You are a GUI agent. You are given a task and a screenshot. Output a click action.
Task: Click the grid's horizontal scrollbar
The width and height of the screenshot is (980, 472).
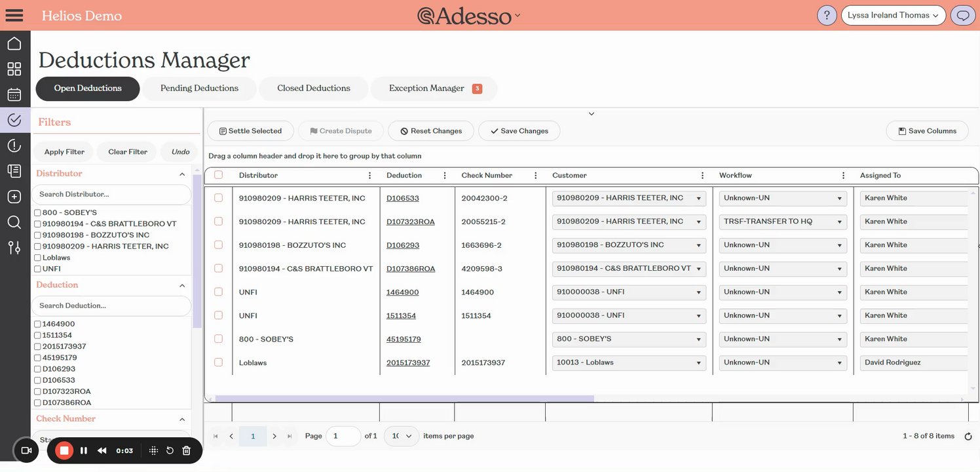[x=405, y=399]
